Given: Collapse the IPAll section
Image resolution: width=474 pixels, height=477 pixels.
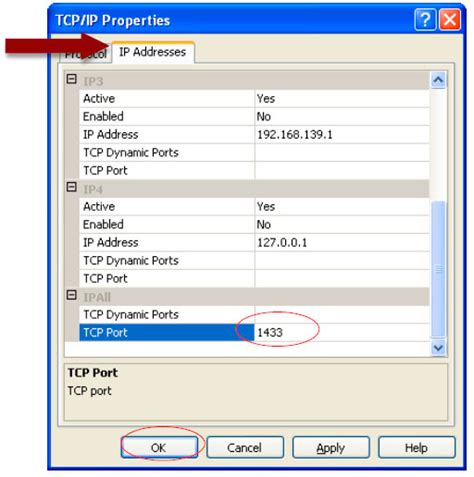Looking at the screenshot, I should click(71, 295).
